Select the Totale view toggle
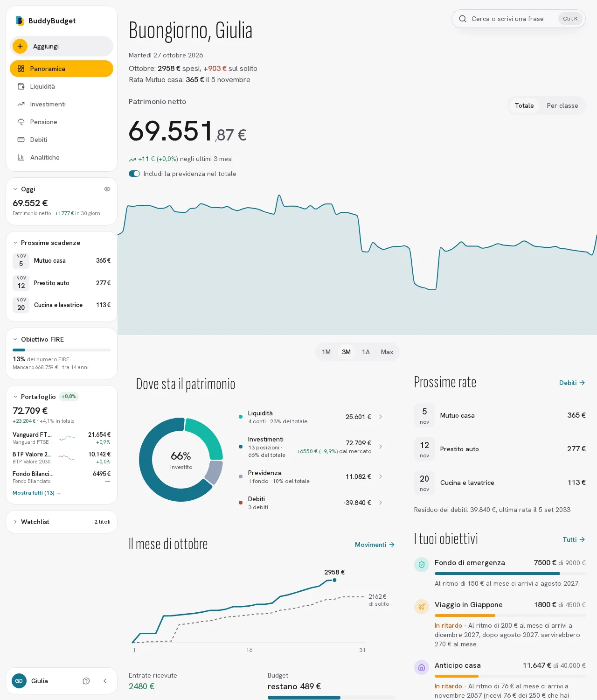Viewport: 597px width, 700px height. (524, 105)
